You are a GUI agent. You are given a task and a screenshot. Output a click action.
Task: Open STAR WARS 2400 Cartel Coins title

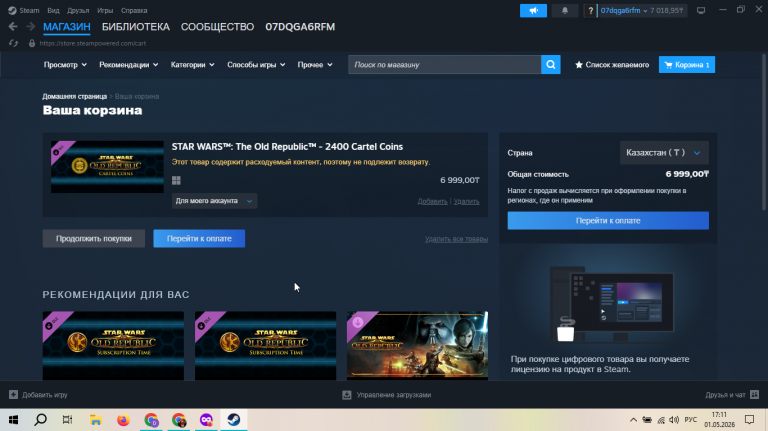287,146
